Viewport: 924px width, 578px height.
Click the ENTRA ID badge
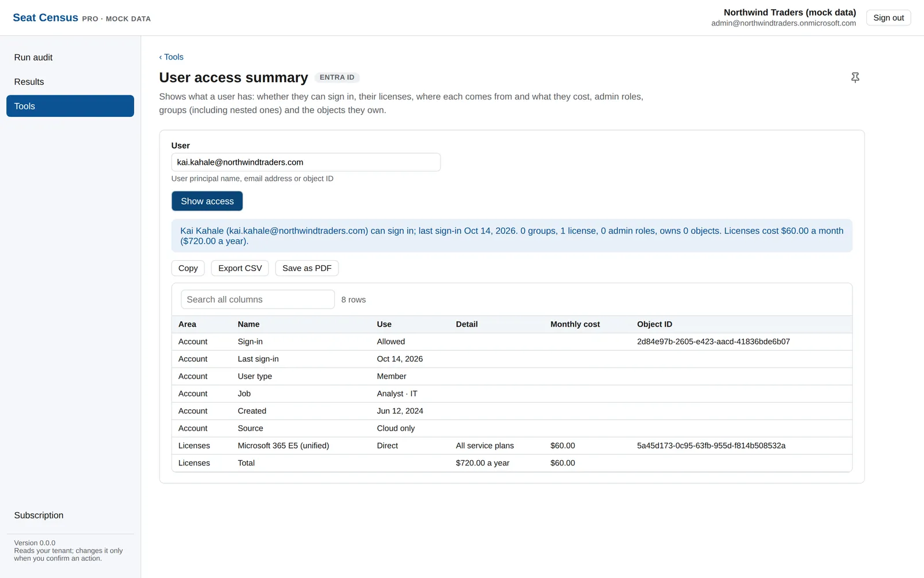pyautogui.click(x=337, y=77)
